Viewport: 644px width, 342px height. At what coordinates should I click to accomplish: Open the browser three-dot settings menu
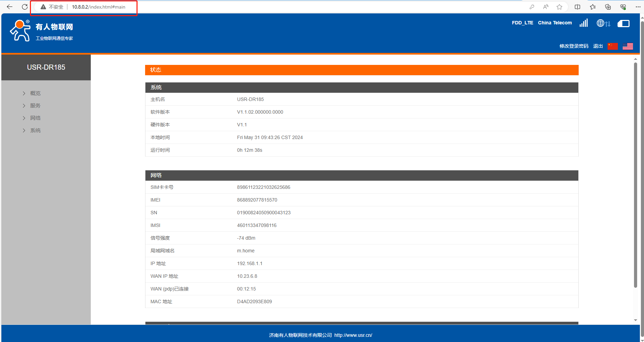click(638, 7)
